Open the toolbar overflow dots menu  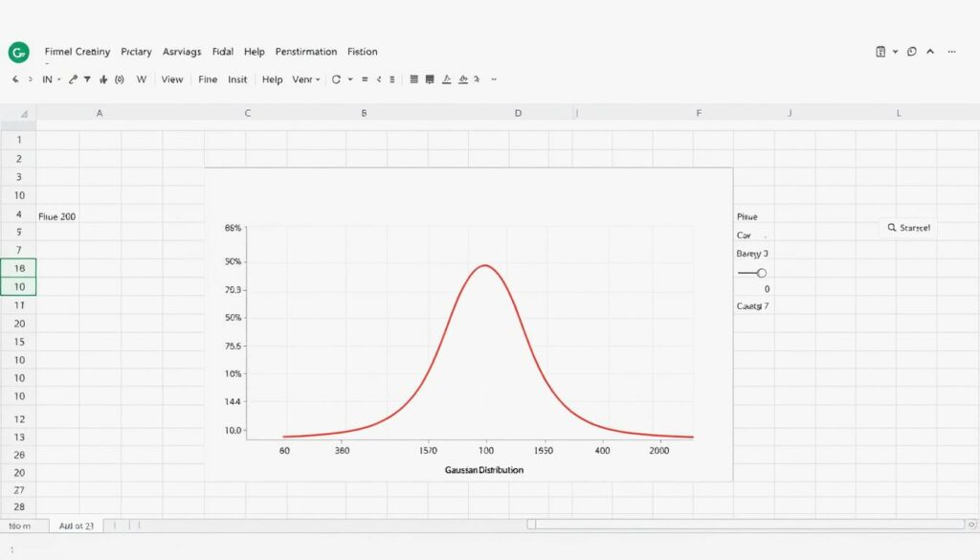494,79
